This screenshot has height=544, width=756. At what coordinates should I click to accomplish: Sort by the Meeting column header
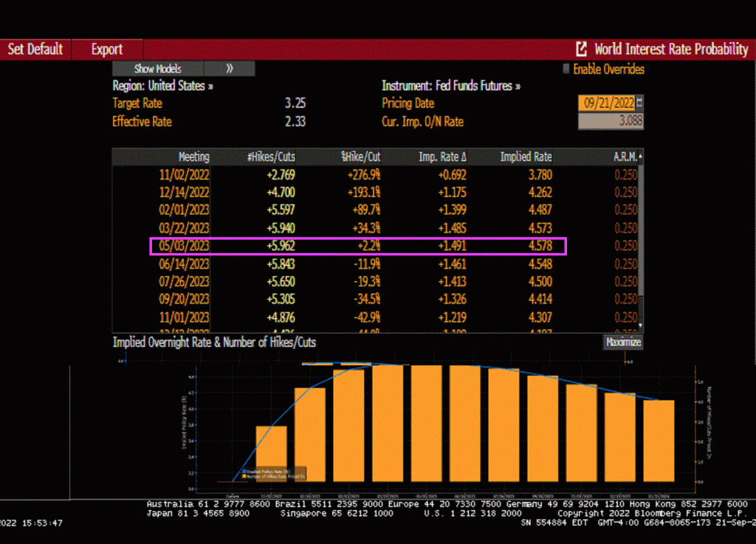click(x=193, y=157)
